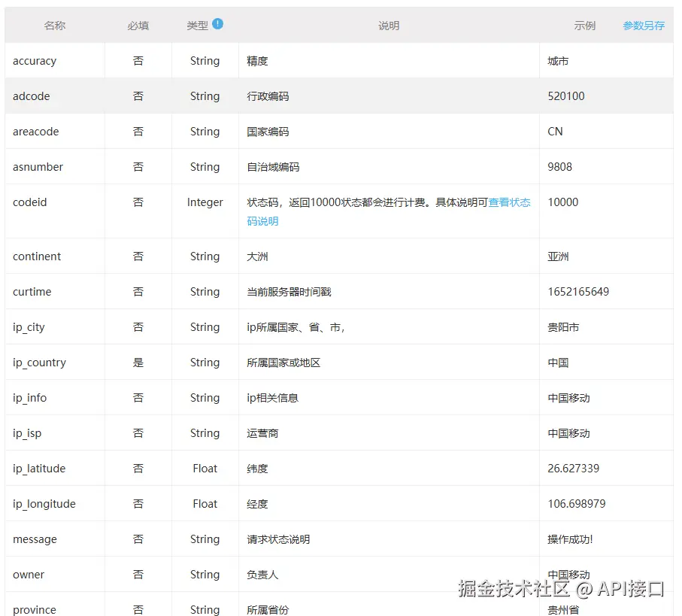Click example value 26.627339
Image resolution: width=682 pixels, height=616 pixels.
(573, 468)
